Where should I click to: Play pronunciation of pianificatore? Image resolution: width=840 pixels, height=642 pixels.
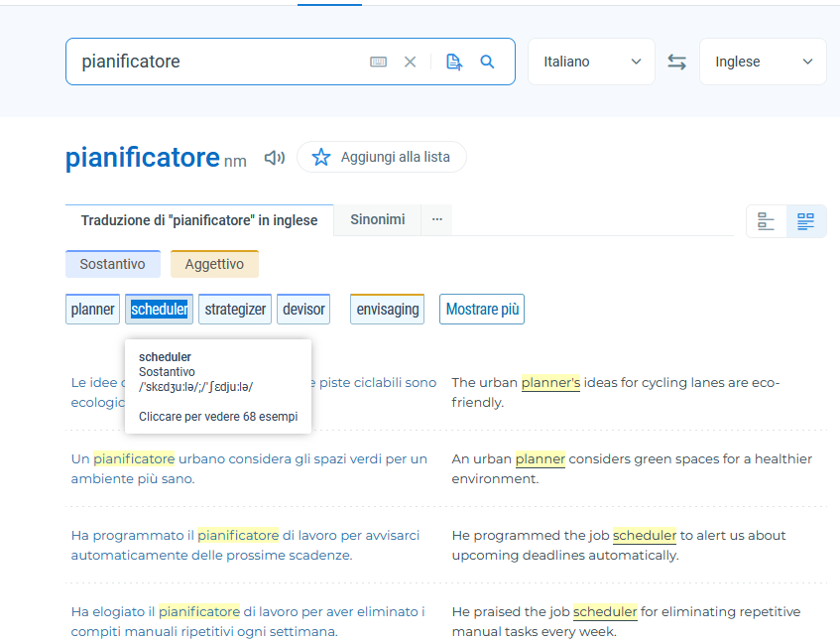(275, 158)
